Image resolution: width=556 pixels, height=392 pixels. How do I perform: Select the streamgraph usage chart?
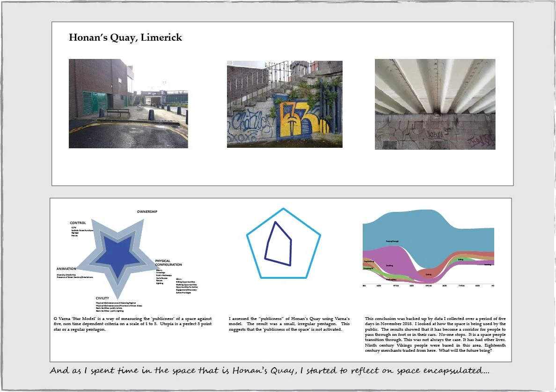(x=428, y=248)
